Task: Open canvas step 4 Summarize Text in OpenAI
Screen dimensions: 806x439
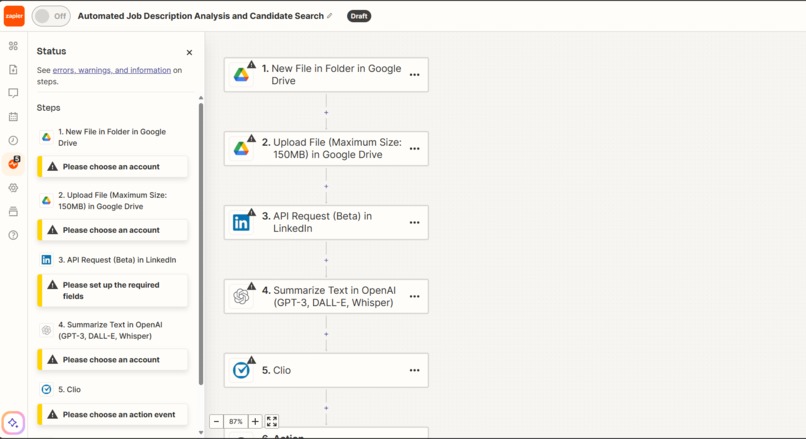Action: 326,297
